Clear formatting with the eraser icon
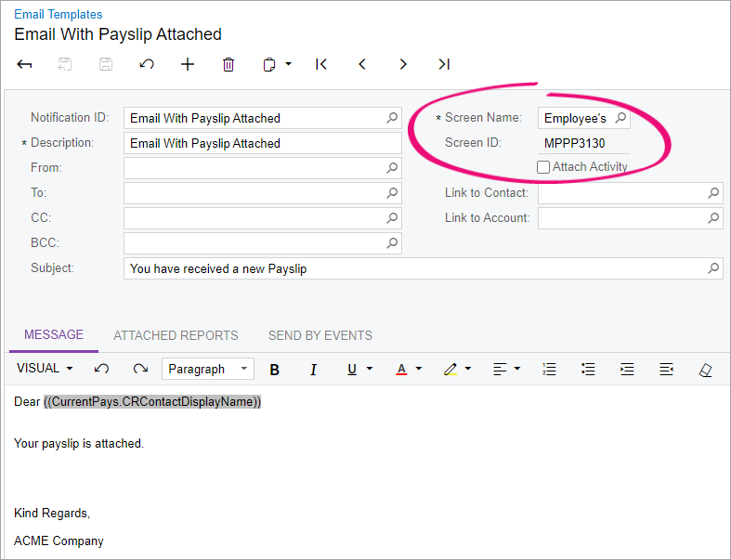The height and width of the screenshot is (560, 731). point(705,370)
